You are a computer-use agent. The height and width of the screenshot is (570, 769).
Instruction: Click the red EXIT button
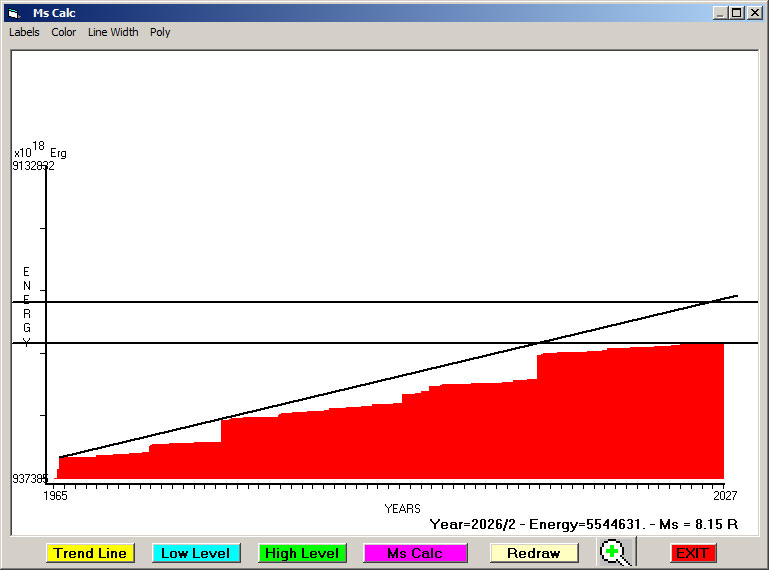click(692, 553)
